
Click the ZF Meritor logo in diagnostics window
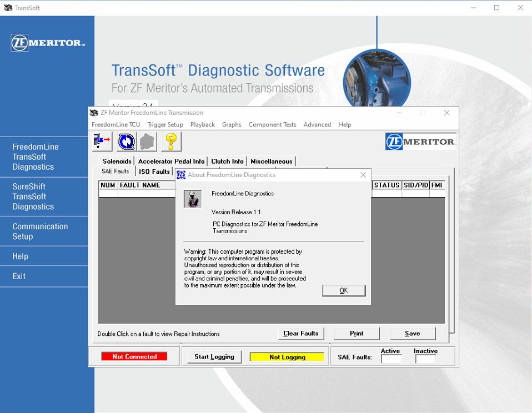pos(420,141)
